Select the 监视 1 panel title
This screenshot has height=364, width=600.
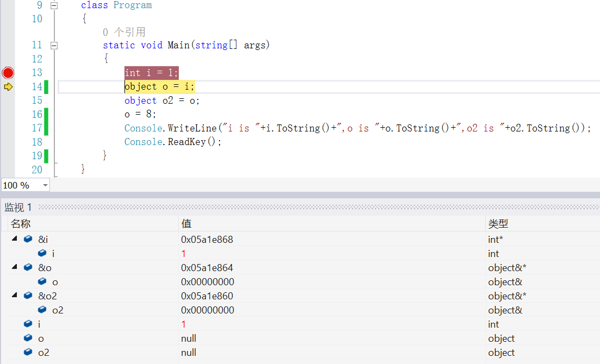(18, 208)
